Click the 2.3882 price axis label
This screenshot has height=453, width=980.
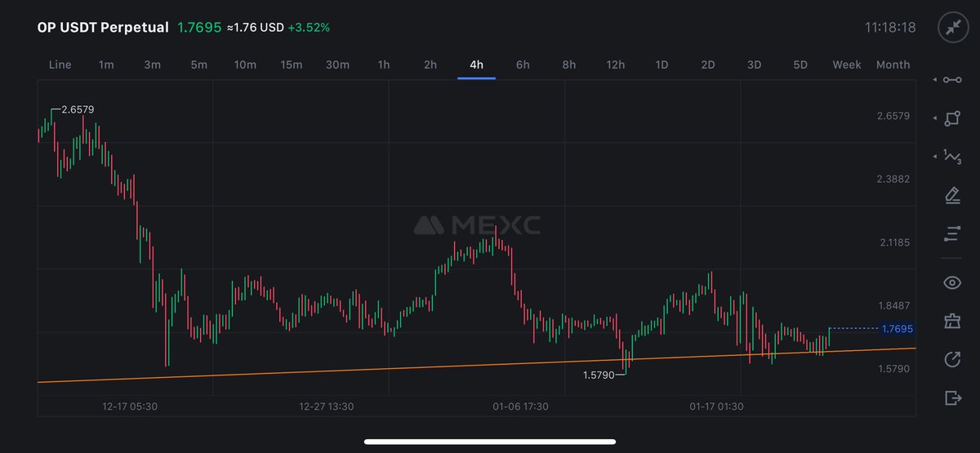click(x=893, y=179)
